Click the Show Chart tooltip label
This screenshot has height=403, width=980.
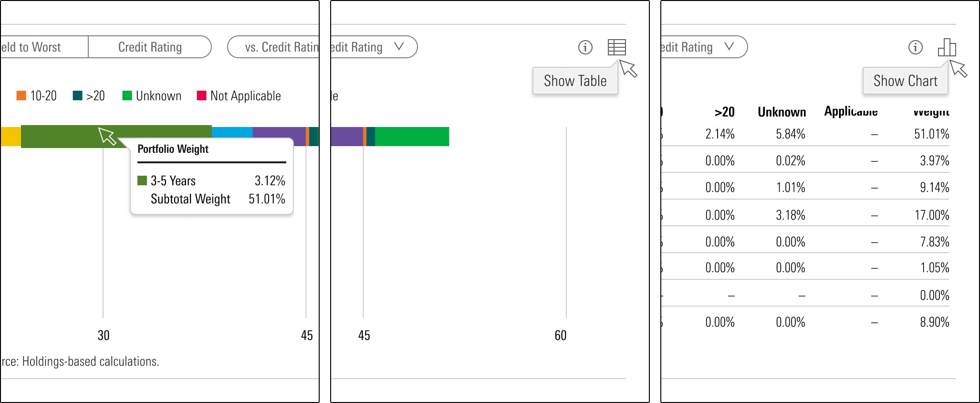click(x=905, y=81)
